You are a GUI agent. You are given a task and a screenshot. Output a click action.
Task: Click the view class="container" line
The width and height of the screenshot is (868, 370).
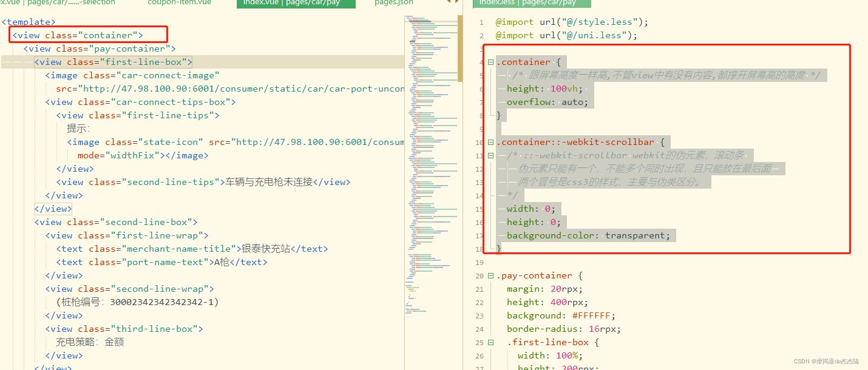coord(78,35)
